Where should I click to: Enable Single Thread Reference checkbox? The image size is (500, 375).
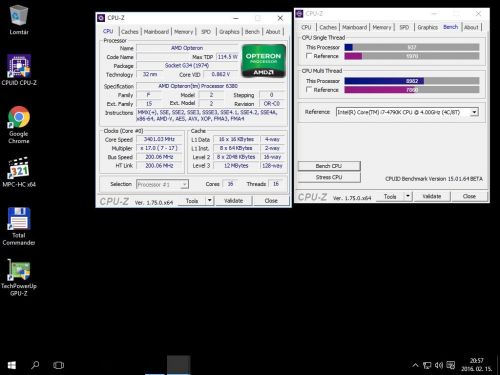pyautogui.click(x=309, y=56)
